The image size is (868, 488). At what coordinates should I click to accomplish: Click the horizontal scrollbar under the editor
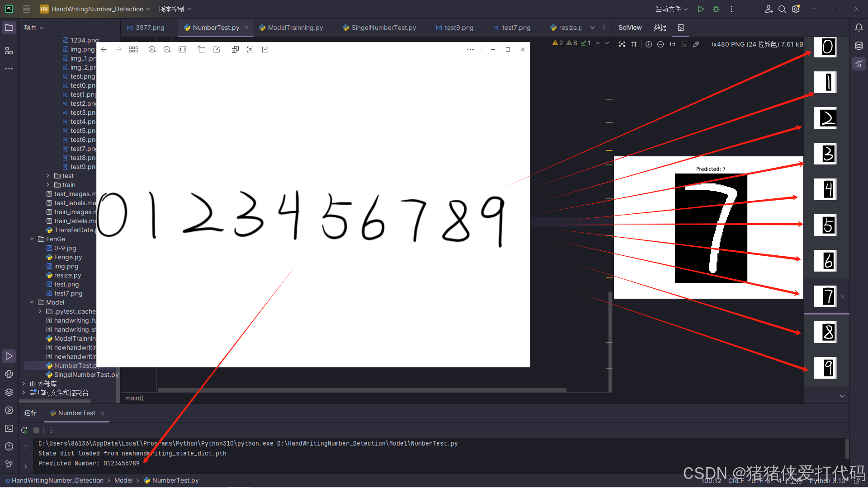(x=362, y=389)
